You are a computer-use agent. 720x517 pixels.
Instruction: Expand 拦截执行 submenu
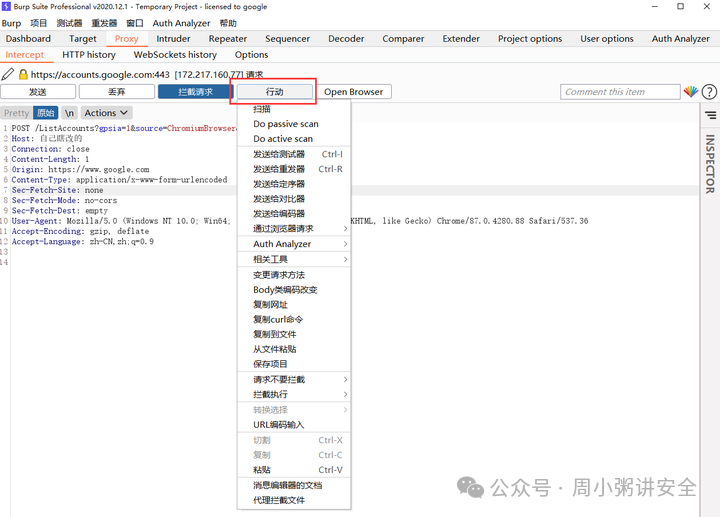coord(294,394)
